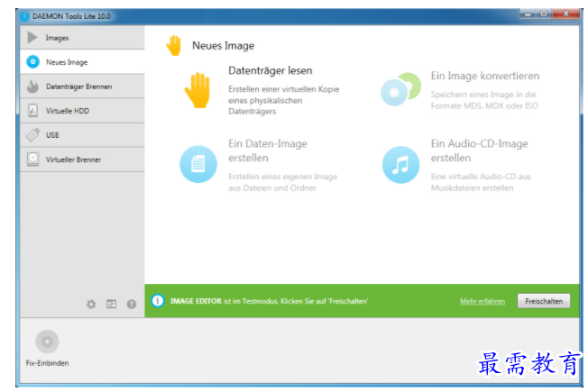Click the blue disc icon beside Neues Image
Screen dimensions: 588x392
click(33, 62)
